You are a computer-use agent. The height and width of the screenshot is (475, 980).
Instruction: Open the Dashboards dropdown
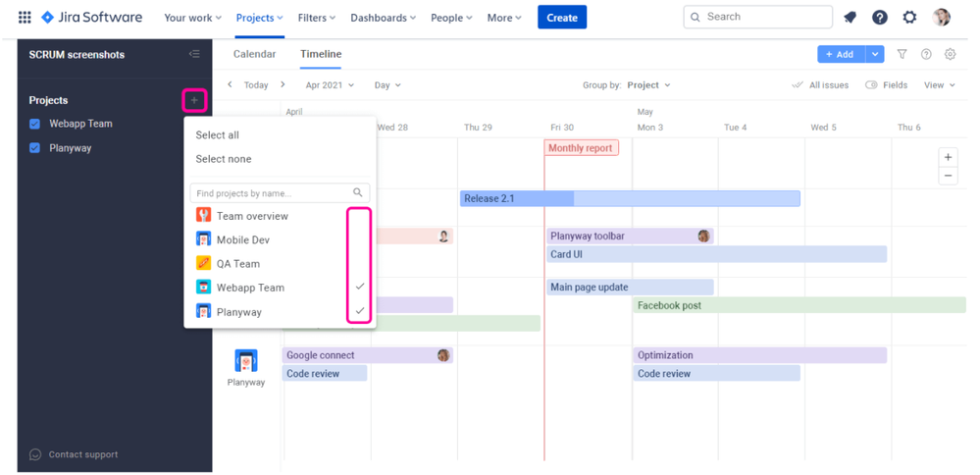click(x=384, y=18)
